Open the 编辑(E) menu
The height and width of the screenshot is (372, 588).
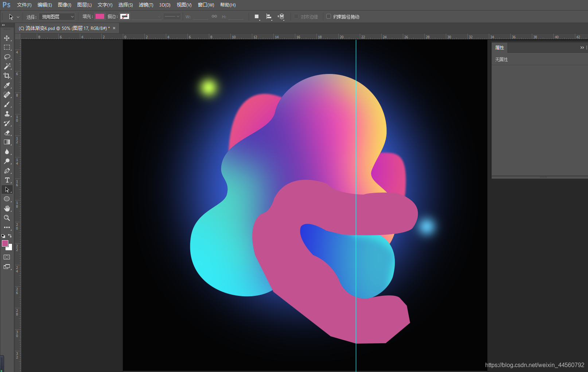point(45,5)
